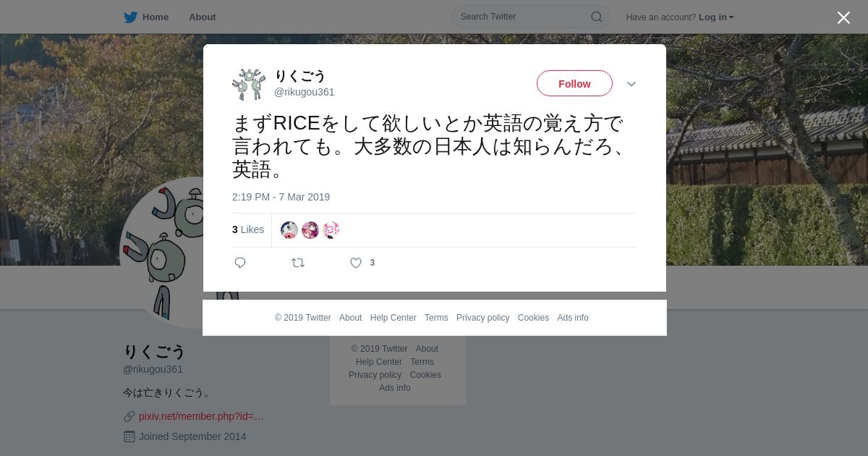This screenshot has width=868, height=456.
Task: Reply to the tweet via speech bubble icon
Action: point(240,263)
